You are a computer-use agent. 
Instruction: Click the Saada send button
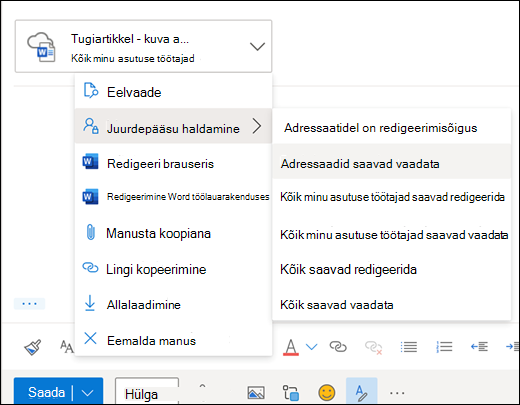[46, 392]
